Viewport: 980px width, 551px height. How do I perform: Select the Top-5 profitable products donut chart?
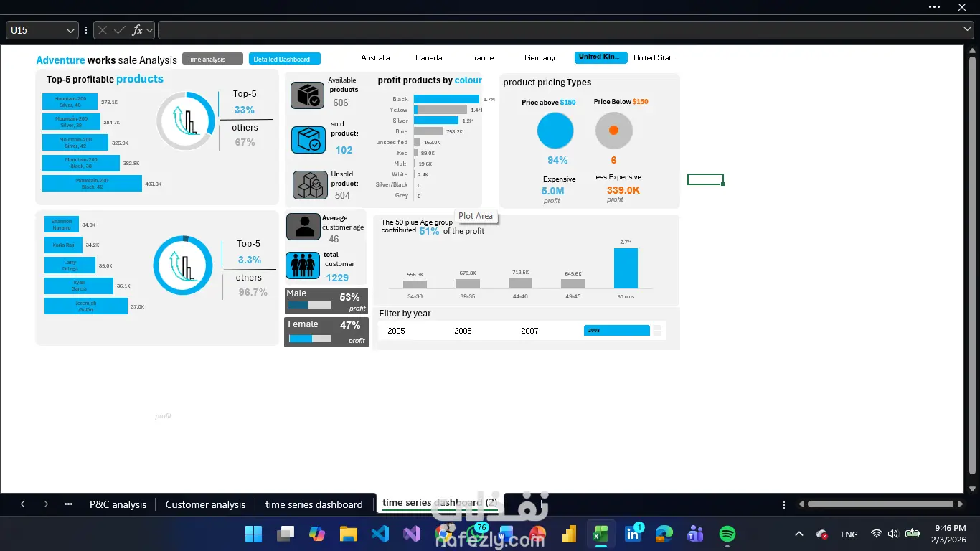(x=186, y=121)
